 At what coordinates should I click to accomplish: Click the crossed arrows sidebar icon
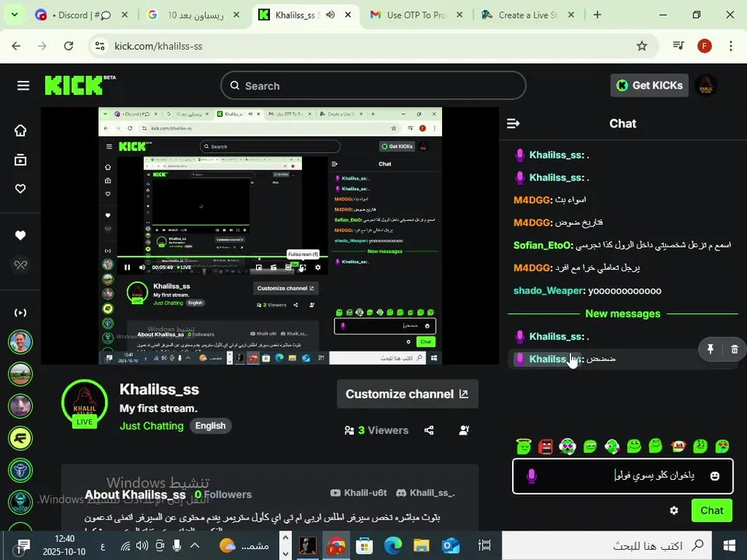(20, 264)
